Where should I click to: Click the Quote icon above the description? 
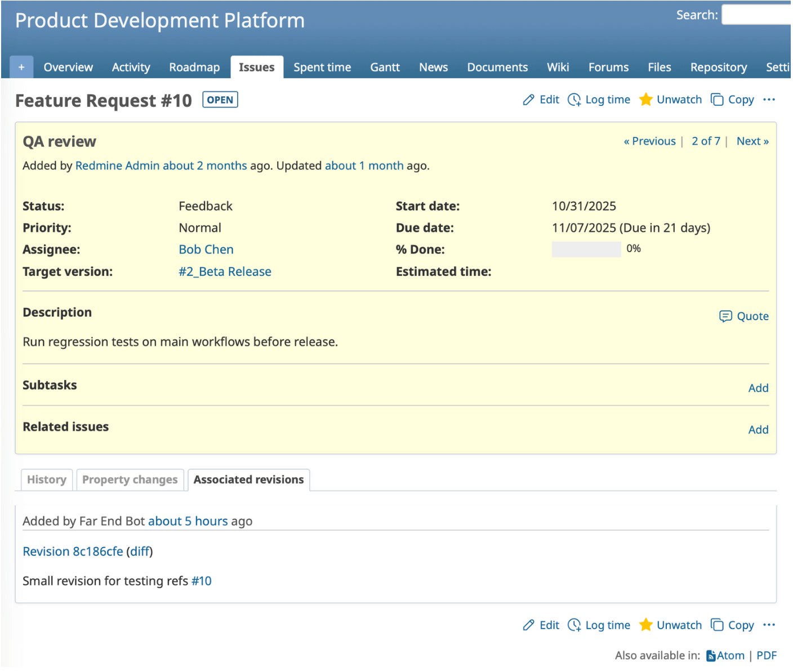(x=726, y=316)
